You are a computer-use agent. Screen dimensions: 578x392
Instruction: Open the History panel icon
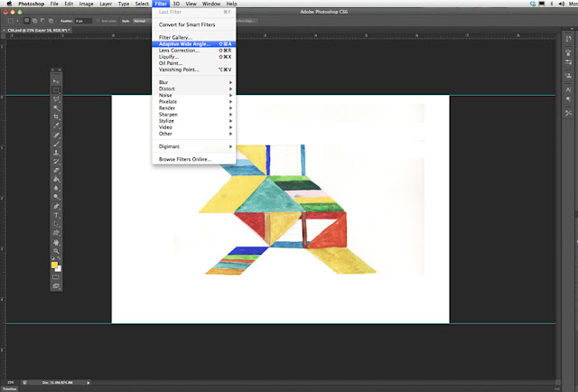pos(568,39)
